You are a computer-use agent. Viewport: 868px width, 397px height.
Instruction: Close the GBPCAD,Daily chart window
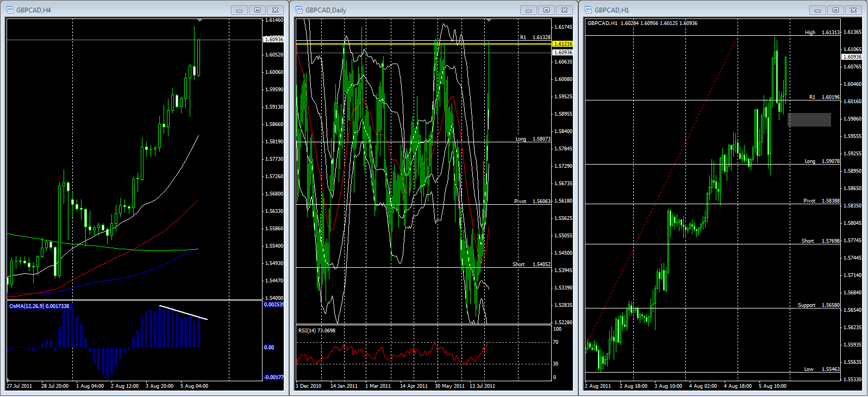pos(565,10)
